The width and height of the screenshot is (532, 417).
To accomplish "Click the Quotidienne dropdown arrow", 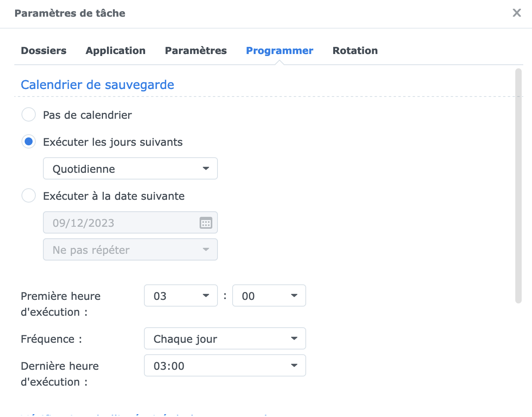I will point(206,169).
